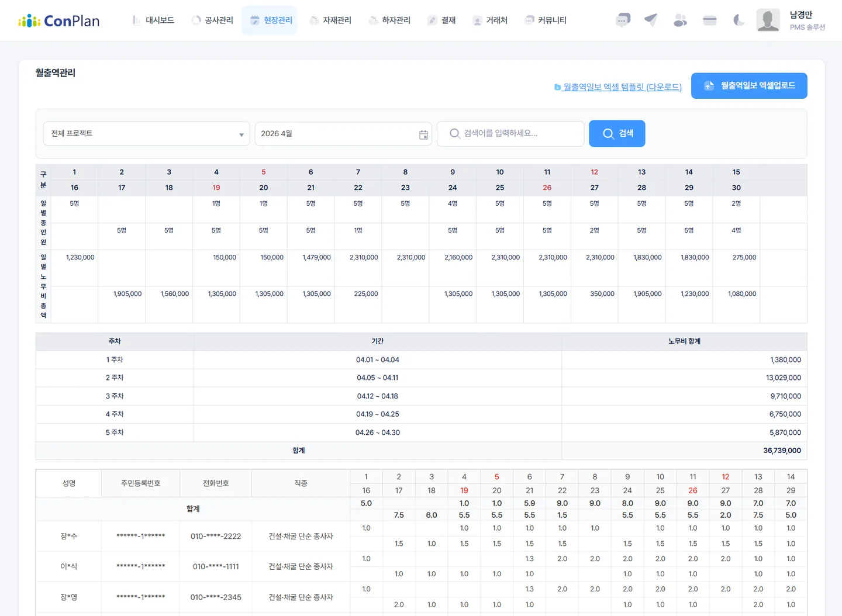This screenshot has height=616, width=842.
Task: Click the 5 주차 period 04.26 ~ 04.30
Action: [x=378, y=433]
